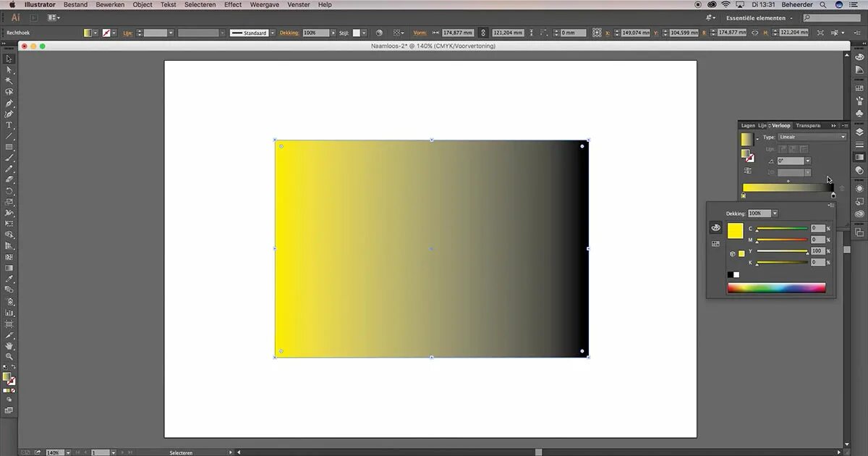Open the Gradient panel icon in dock

(x=859, y=156)
